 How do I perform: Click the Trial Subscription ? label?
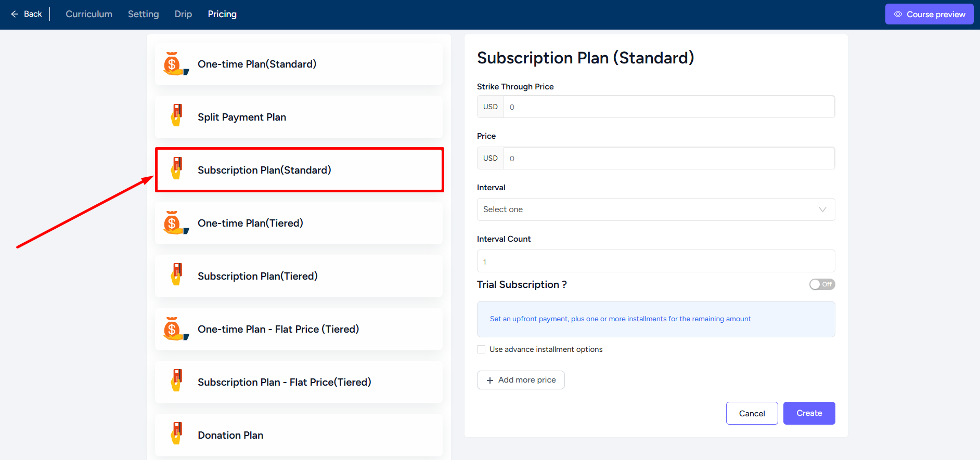pos(522,284)
